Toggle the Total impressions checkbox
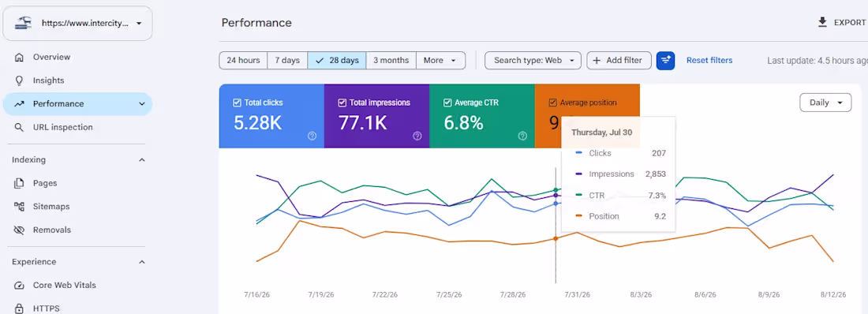Image resolution: width=868 pixels, height=314 pixels. pos(342,103)
